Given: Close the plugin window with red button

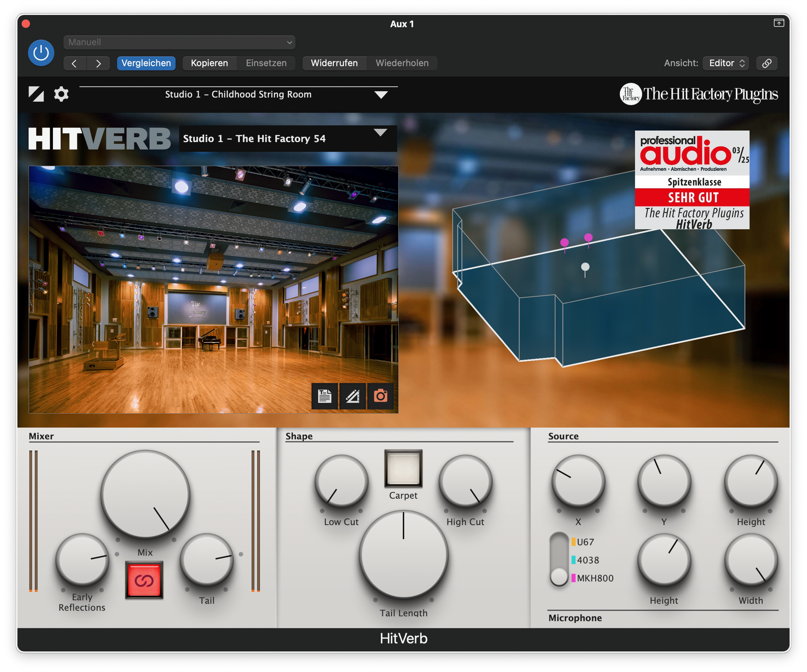Looking at the screenshot, I should pos(26,24).
